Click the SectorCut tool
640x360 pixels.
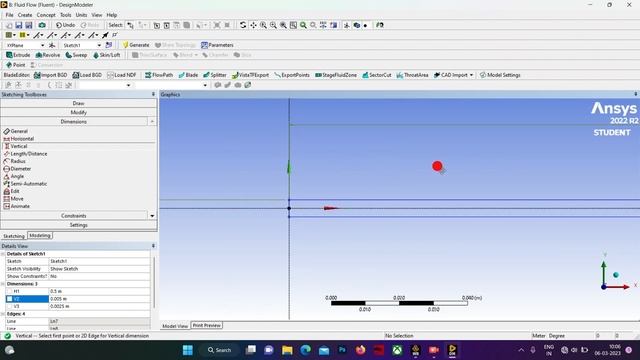pyautogui.click(x=377, y=75)
